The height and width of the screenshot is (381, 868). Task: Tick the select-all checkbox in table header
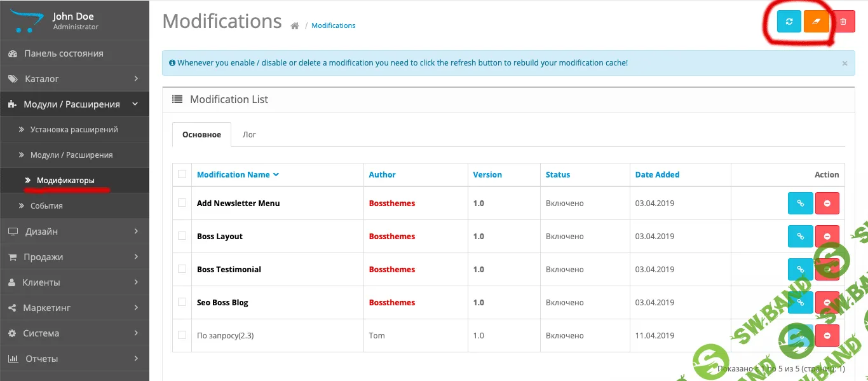(x=182, y=174)
